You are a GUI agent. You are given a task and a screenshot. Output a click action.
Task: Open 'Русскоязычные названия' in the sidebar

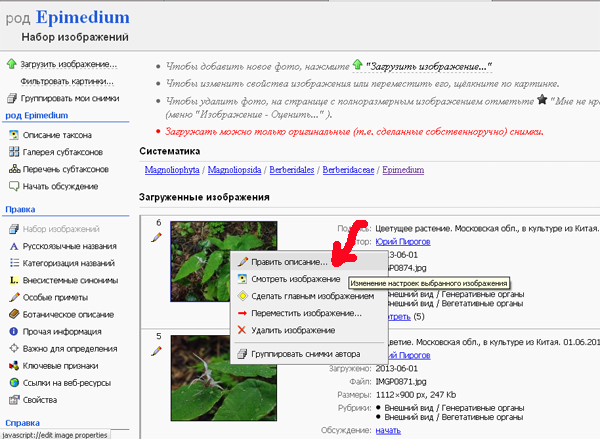pos(72,245)
